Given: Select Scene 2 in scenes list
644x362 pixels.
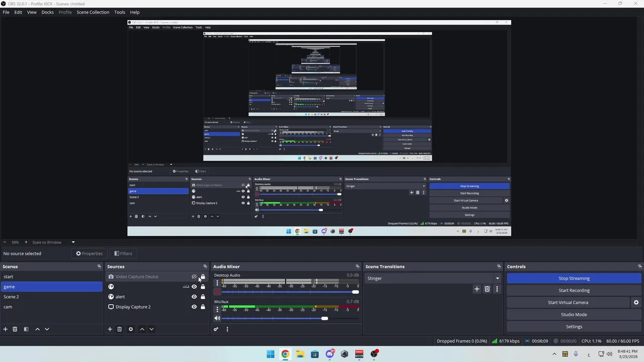Looking at the screenshot, I should [x=52, y=297].
